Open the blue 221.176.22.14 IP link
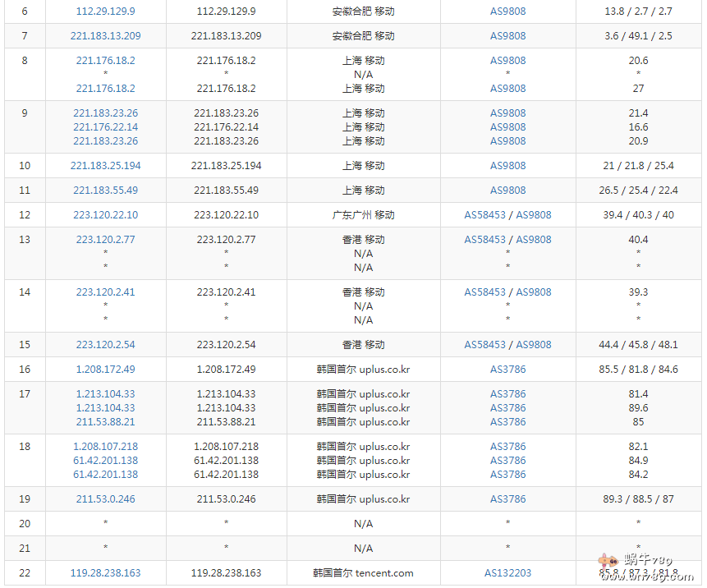707x588 pixels. tap(105, 127)
